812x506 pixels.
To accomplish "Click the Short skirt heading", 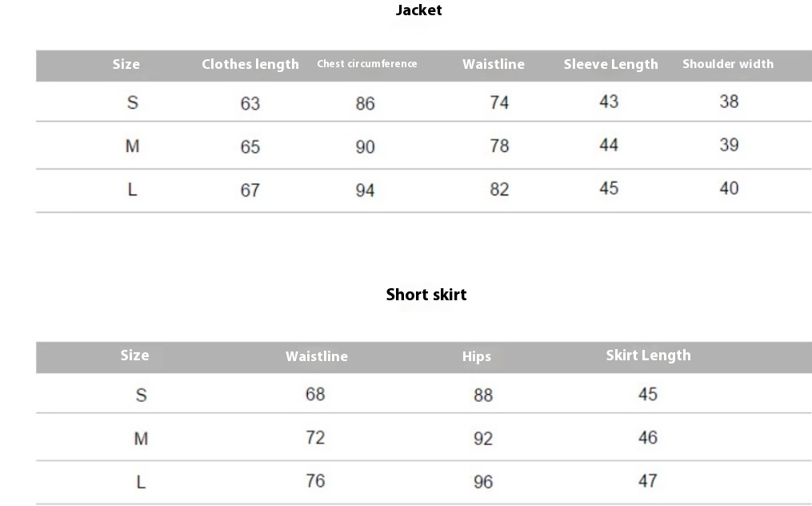I will click(426, 295).
